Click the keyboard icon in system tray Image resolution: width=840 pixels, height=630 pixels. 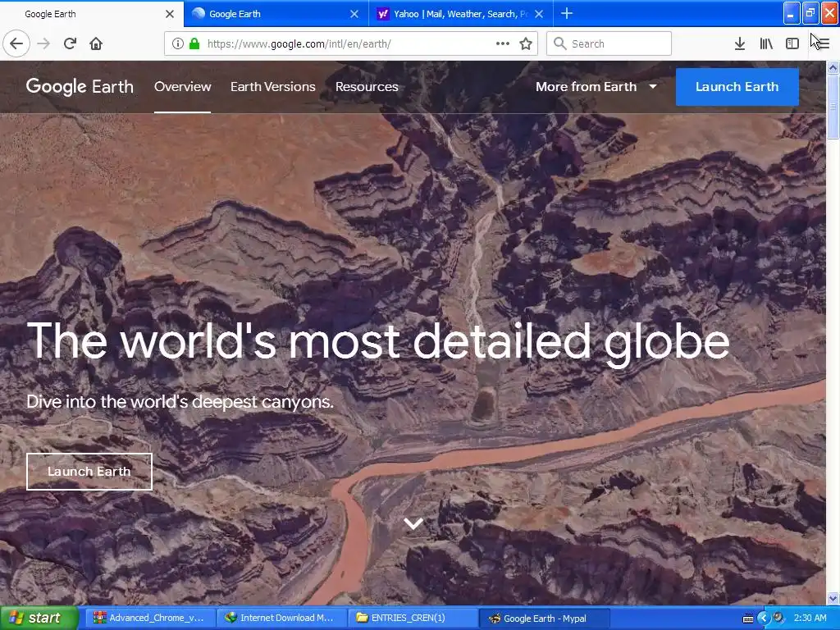[x=748, y=619]
